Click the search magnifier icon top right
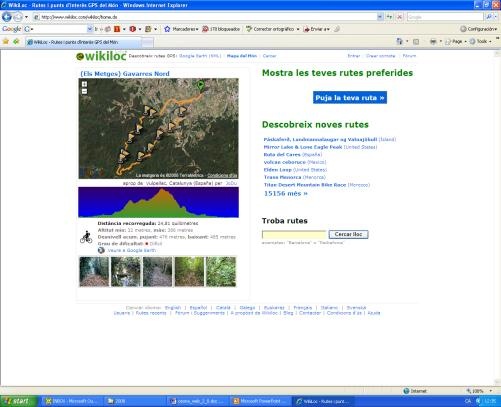501x407 pixels. pyautogui.click(x=489, y=17)
